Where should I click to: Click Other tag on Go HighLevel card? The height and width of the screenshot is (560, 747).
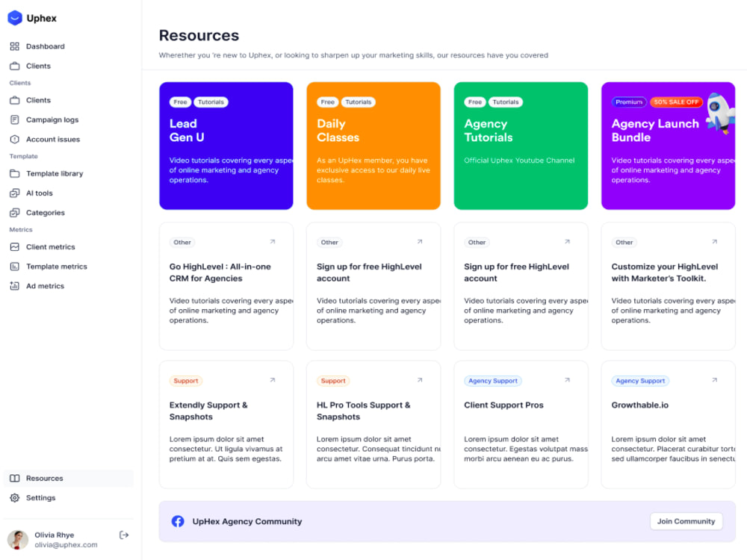click(x=182, y=243)
